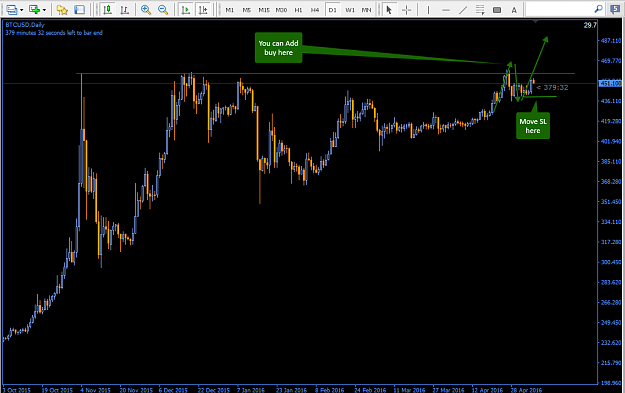This screenshot has height=393, width=625.
Task: Click inside the toolbar search field
Action: coord(559,10)
